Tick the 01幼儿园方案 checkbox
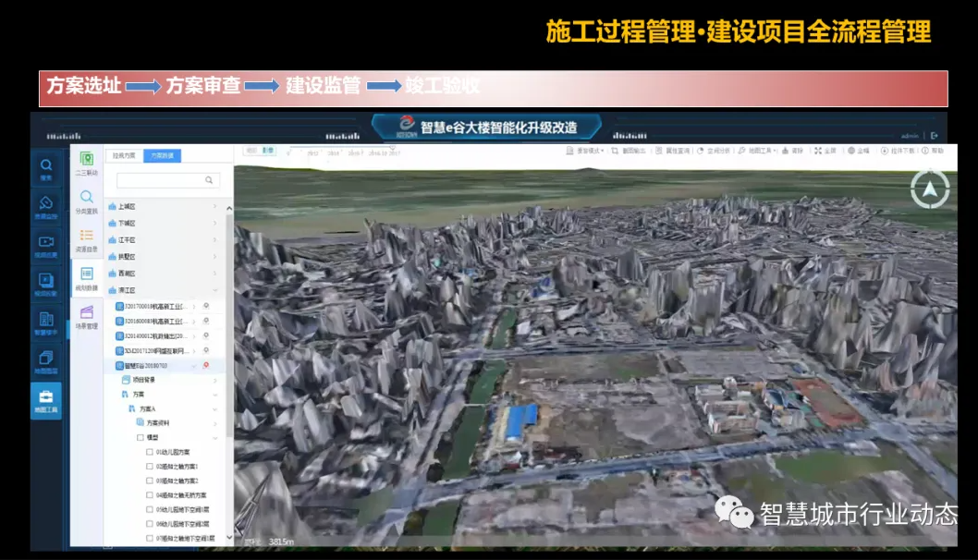 (150, 452)
